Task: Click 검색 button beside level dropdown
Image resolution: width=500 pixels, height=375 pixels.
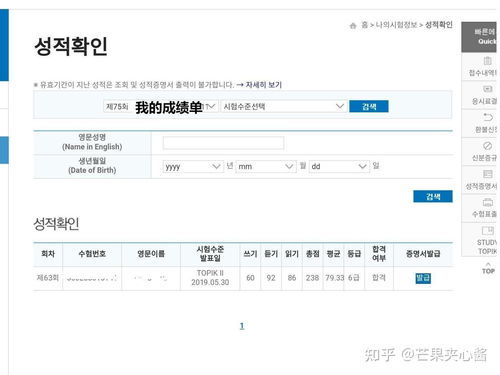Action: tap(369, 107)
